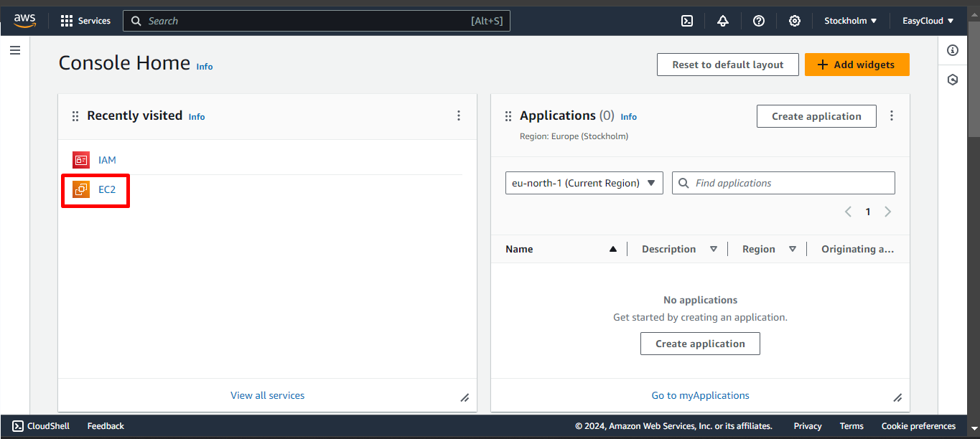Open the notifications bell
This screenshot has width=980, height=439.
(723, 21)
